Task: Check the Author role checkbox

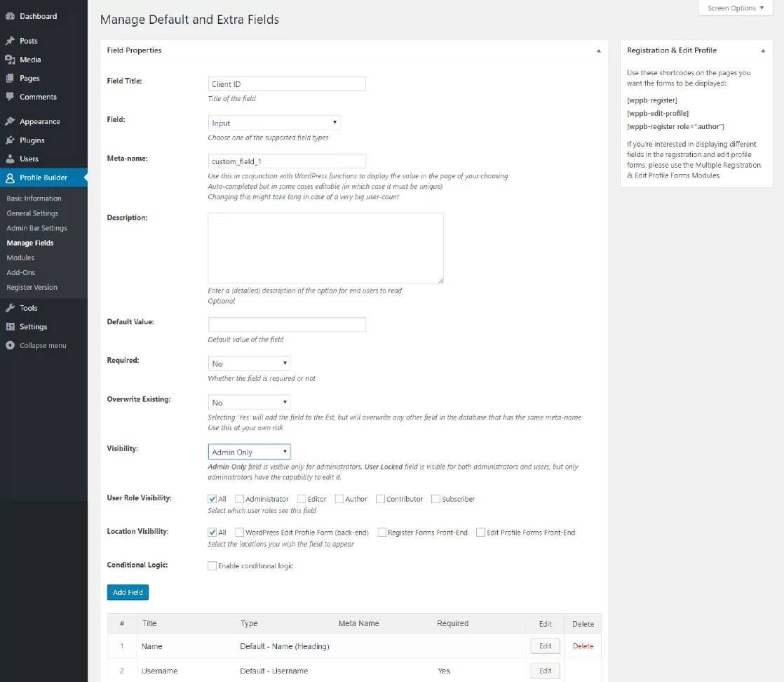Action: point(339,499)
